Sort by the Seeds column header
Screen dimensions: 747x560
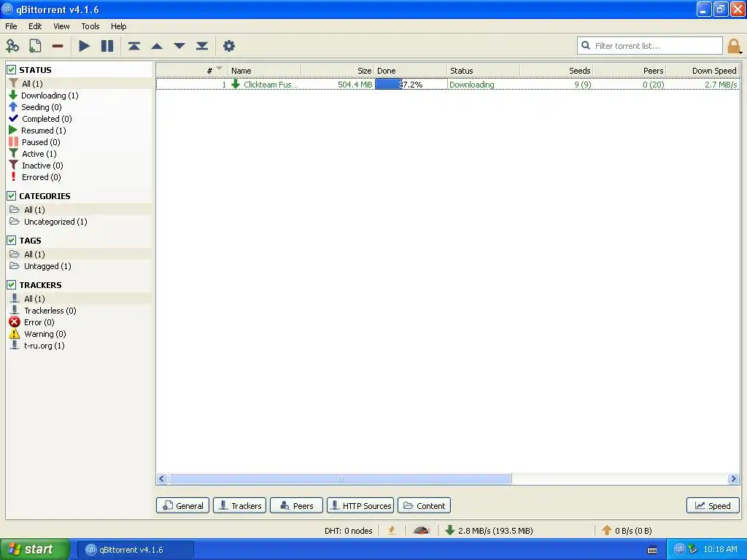[x=557, y=71]
